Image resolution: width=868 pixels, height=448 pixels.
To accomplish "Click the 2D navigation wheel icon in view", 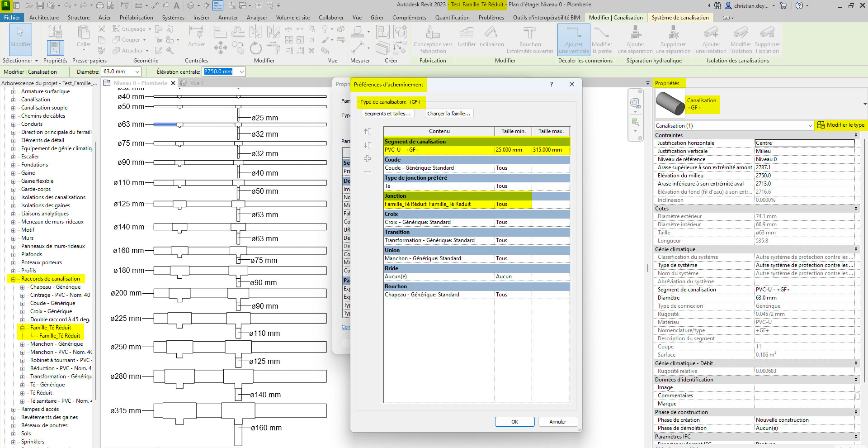I will (x=635, y=103).
